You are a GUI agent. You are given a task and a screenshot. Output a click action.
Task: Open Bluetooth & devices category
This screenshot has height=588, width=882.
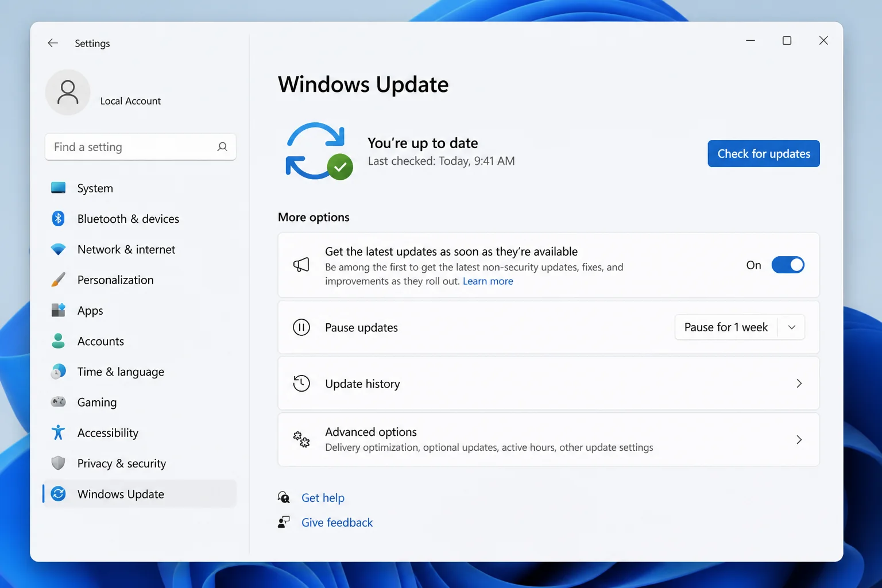[128, 219]
